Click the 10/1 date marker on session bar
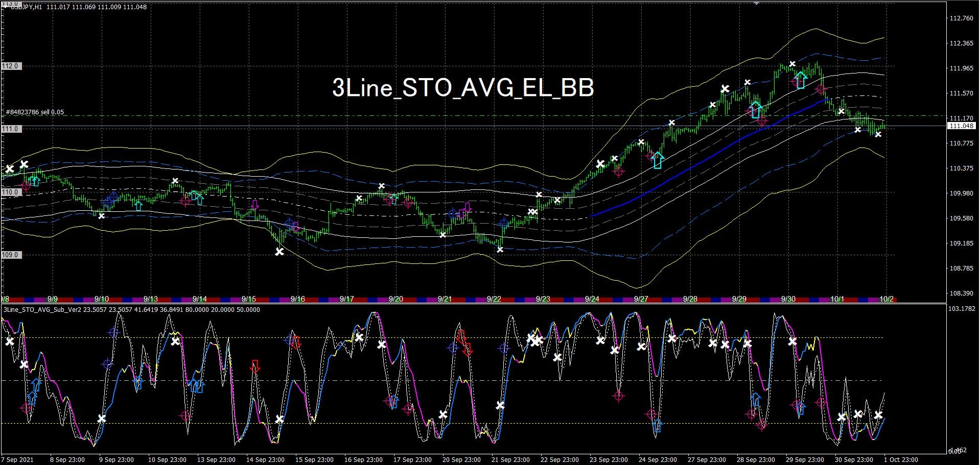The height and width of the screenshot is (465, 980). [x=837, y=299]
